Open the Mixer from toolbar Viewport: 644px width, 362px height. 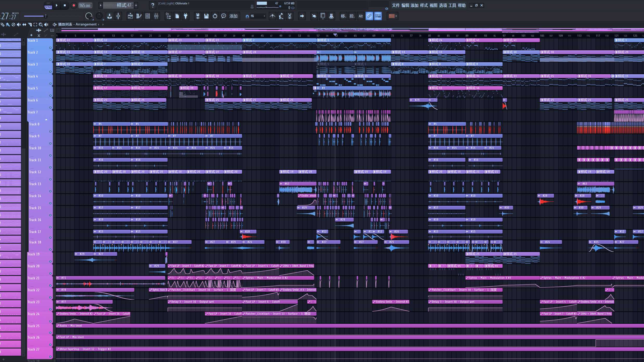coord(156,16)
